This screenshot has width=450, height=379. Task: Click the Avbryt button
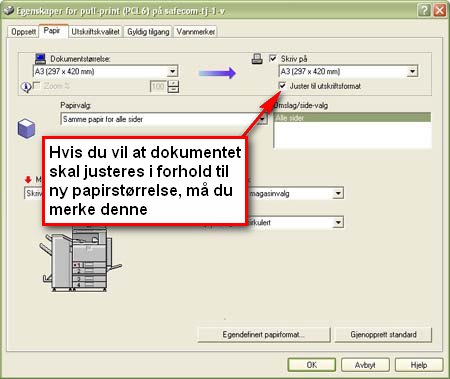[x=365, y=365]
